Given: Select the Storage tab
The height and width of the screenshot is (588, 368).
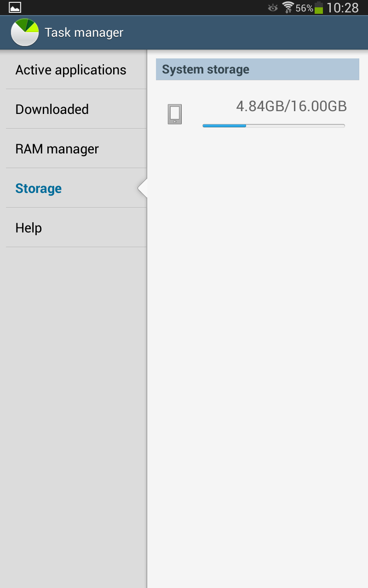Looking at the screenshot, I should pyautogui.click(x=39, y=188).
